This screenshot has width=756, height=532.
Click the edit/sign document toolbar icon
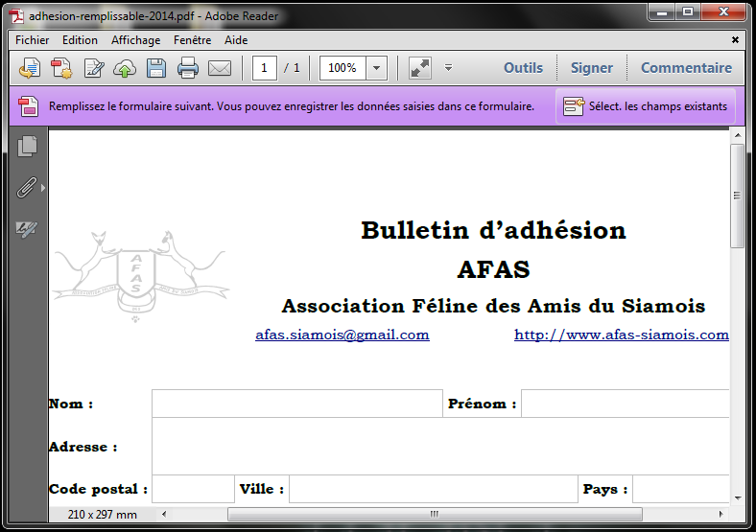click(x=93, y=68)
